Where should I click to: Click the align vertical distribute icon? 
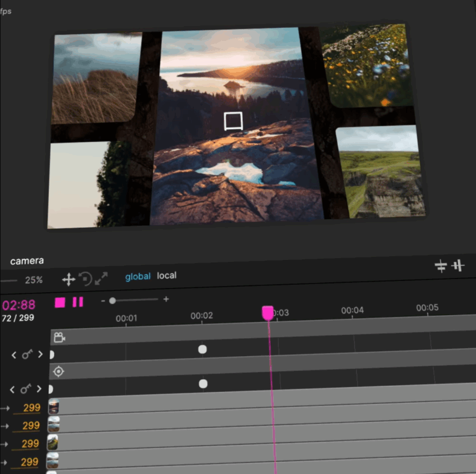point(458,266)
